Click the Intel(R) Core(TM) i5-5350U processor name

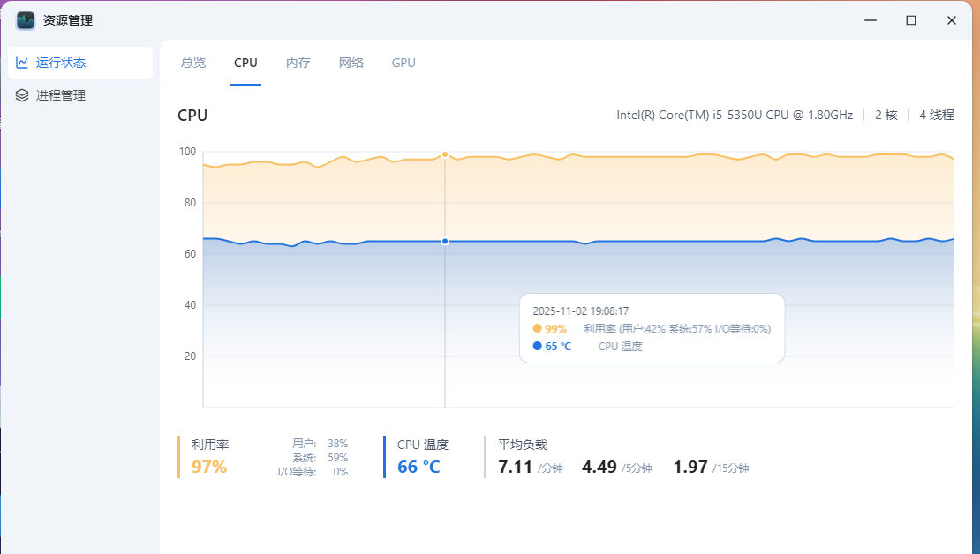[735, 115]
